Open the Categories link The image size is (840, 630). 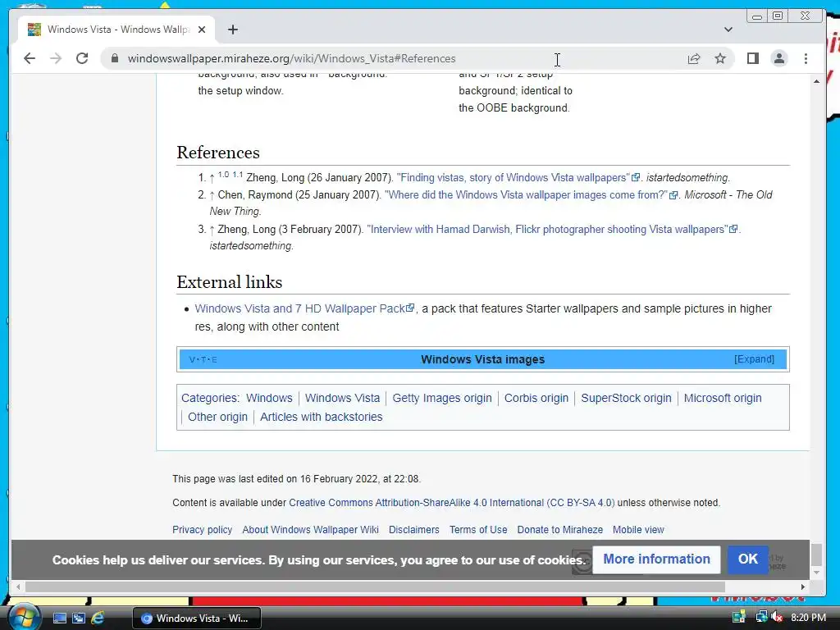click(209, 398)
